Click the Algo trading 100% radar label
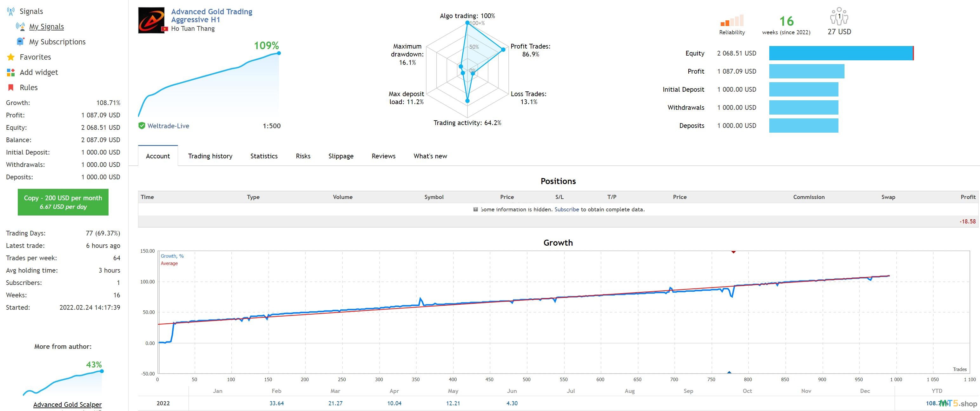The width and height of the screenshot is (980, 411). 467,16
